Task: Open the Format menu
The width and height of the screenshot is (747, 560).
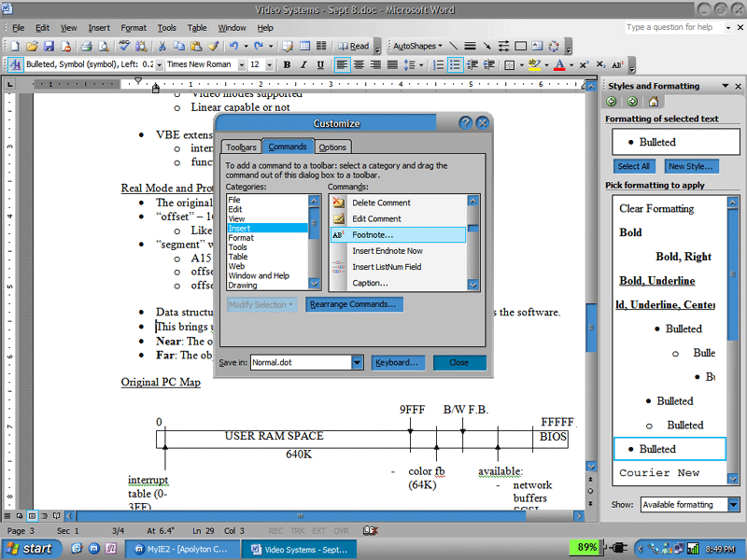Action: click(x=134, y=28)
